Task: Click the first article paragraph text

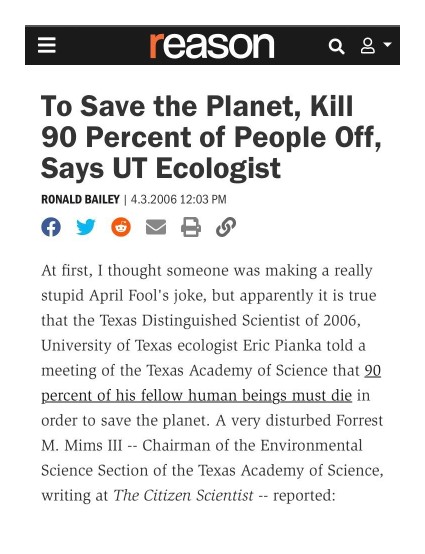Action: 212,383
